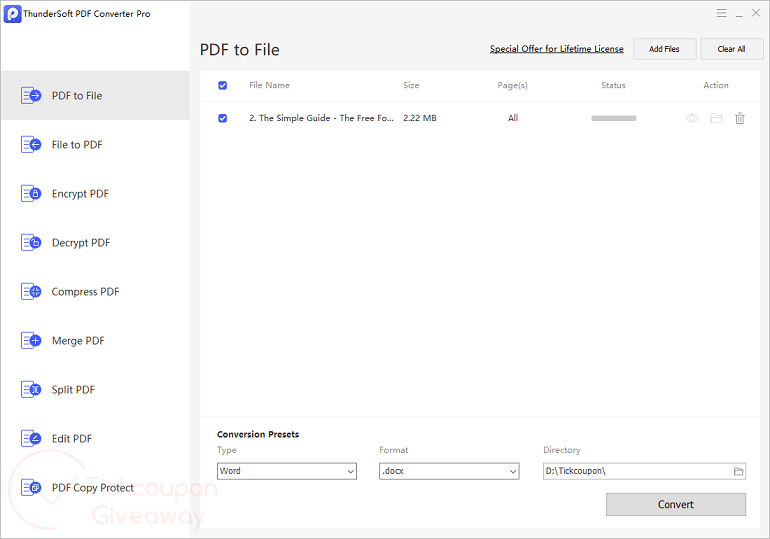Click the Encrypt PDF lock icon
This screenshot has width=770, height=539.
coord(31,193)
